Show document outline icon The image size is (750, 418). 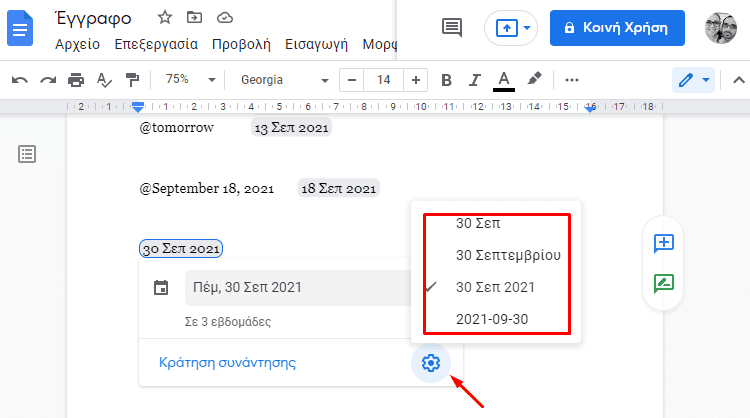click(x=27, y=153)
